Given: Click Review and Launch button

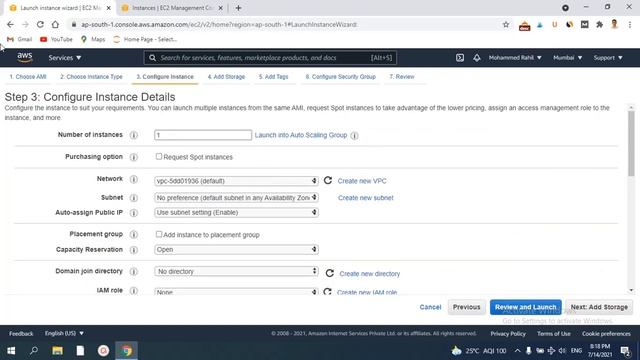Looking at the screenshot, I should tap(525, 307).
